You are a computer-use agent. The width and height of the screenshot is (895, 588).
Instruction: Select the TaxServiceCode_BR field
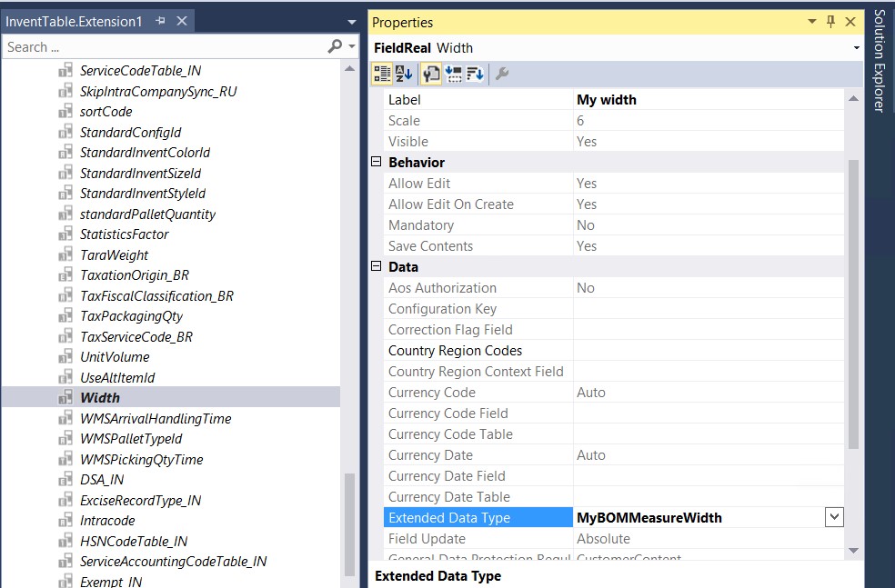[136, 336]
